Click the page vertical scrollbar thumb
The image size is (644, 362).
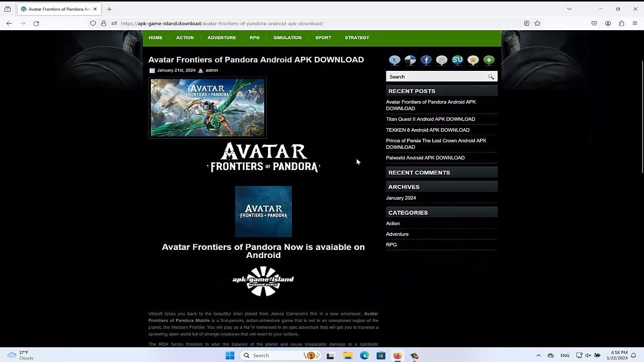pos(642,117)
